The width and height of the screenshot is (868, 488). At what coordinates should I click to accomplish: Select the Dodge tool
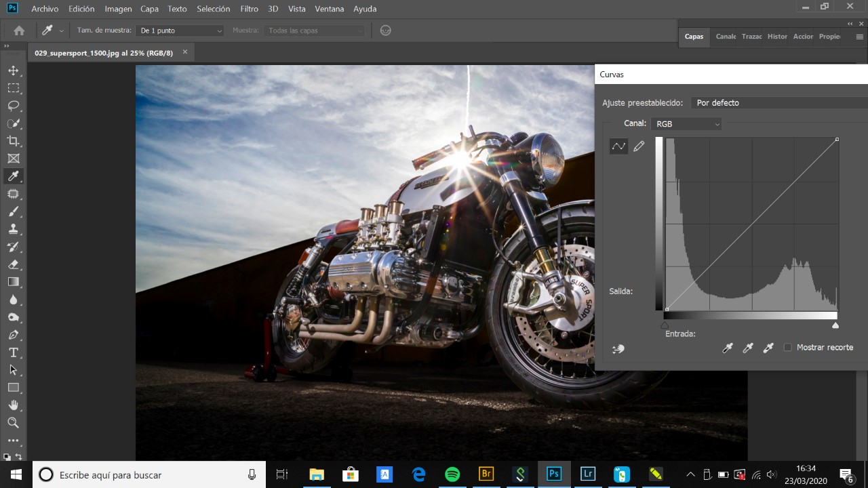13,317
